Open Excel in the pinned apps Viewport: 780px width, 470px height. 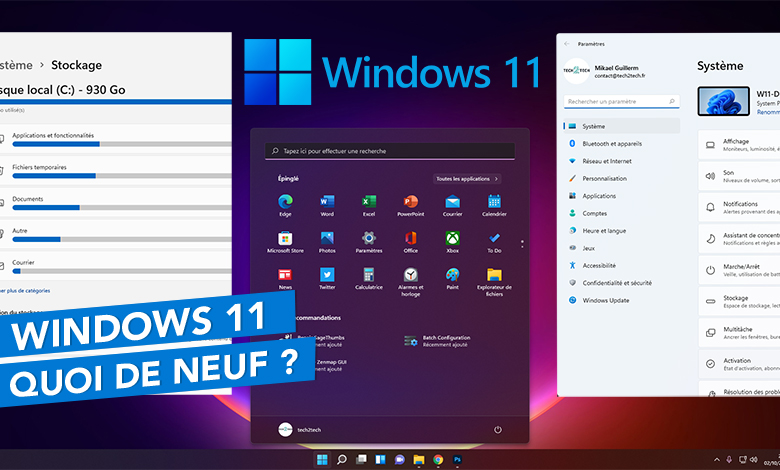369,205
